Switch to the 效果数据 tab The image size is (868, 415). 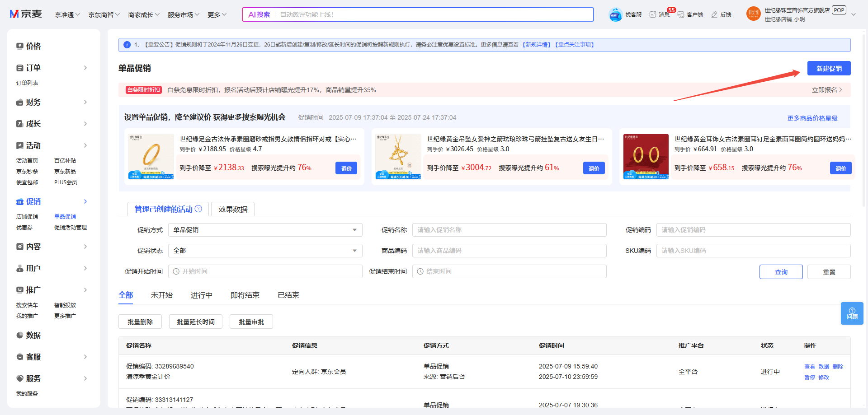click(x=233, y=210)
